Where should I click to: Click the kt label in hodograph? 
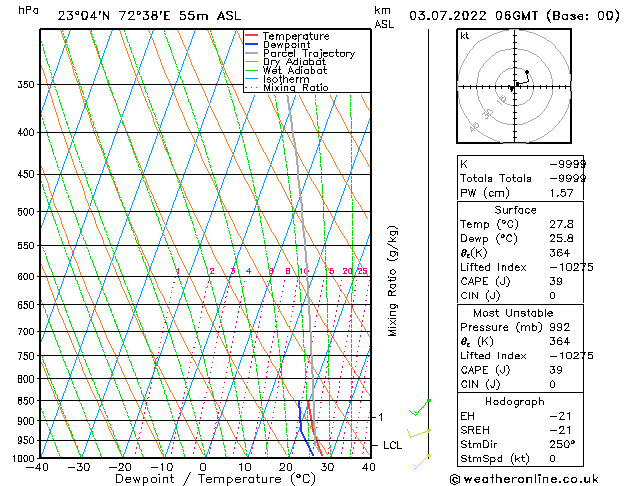(465, 36)
